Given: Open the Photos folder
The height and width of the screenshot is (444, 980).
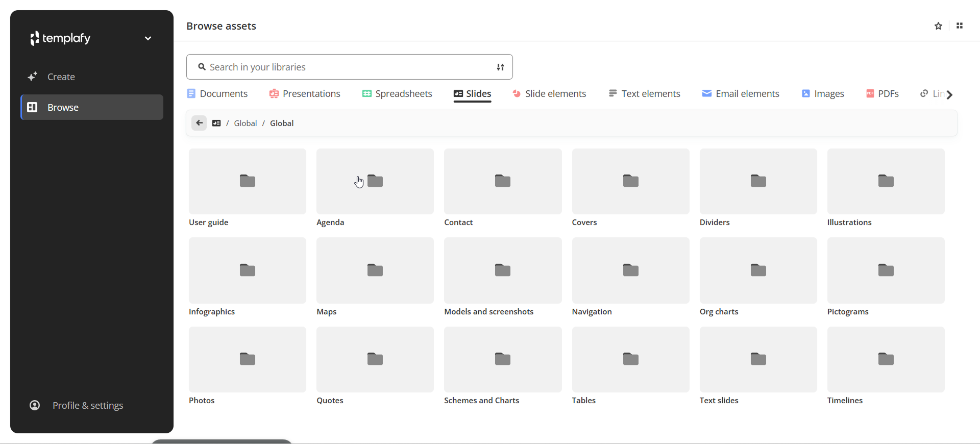Looking at the screenshot, I should 248,366.
